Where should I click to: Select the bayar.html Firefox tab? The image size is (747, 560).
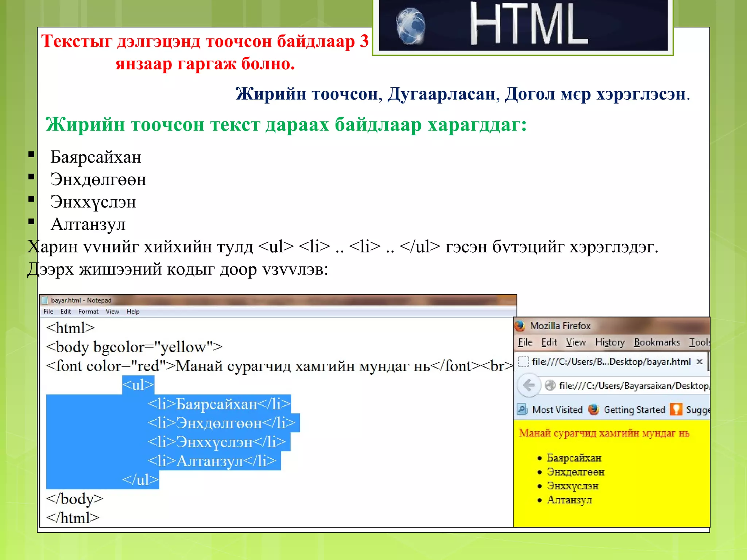(x=611, y=362)
